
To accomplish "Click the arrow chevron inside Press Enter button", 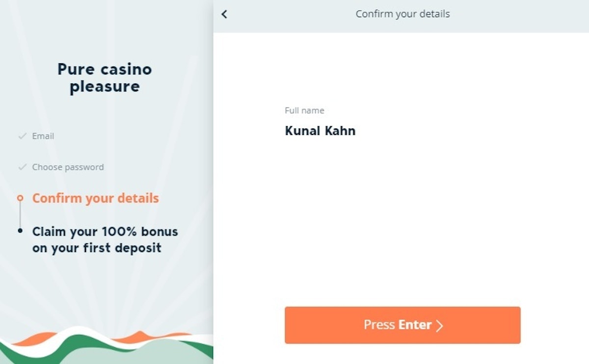I will 439,326.
